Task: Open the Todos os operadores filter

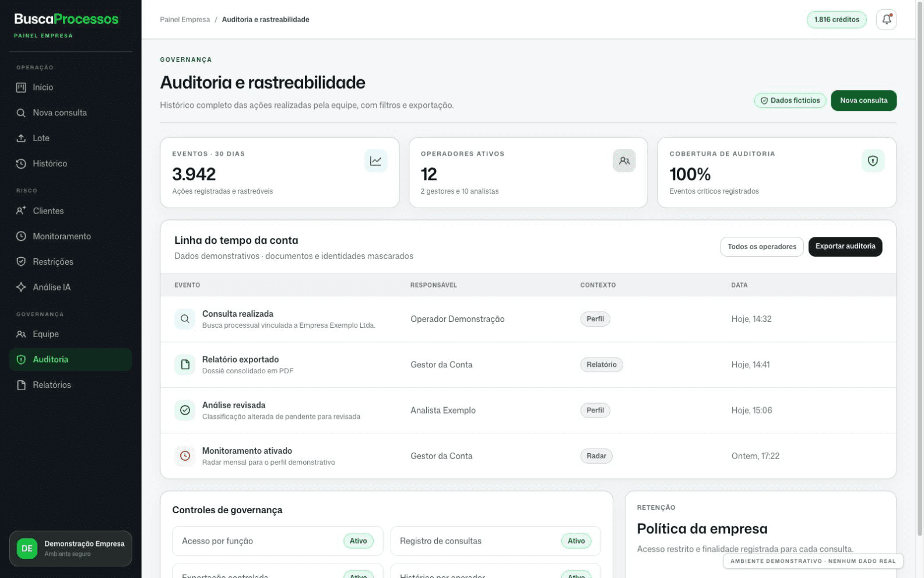Action: 762,247
